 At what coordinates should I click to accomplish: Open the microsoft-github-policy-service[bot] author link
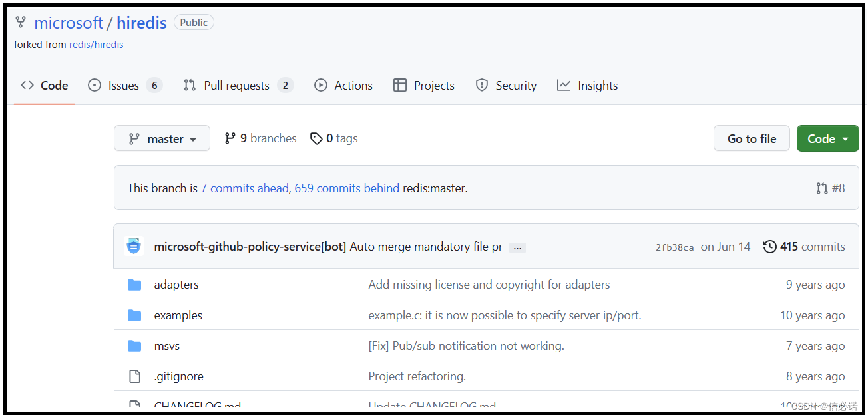(250, 247)
